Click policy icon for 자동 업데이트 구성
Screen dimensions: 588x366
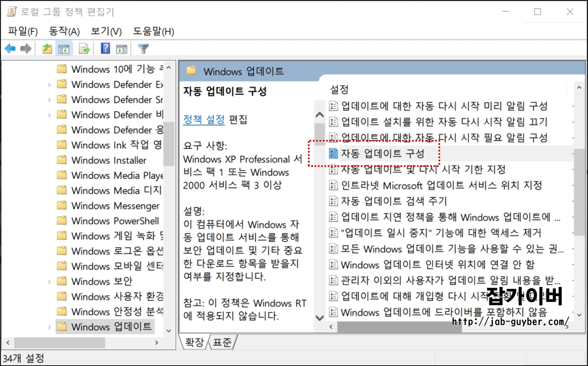[x=333, y=153]
